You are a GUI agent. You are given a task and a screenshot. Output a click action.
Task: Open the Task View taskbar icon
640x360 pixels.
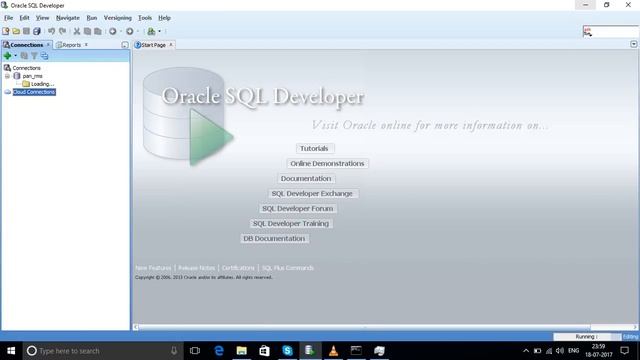click(195, 351)
